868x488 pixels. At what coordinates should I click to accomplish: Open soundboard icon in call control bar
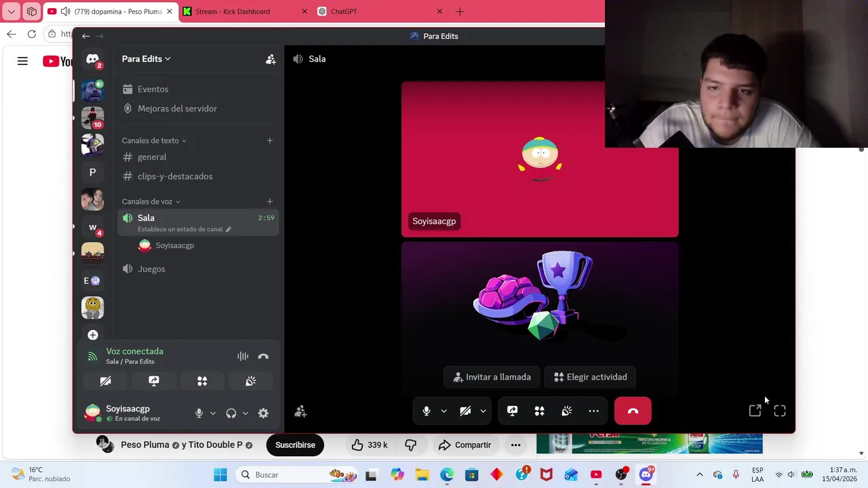566,411
